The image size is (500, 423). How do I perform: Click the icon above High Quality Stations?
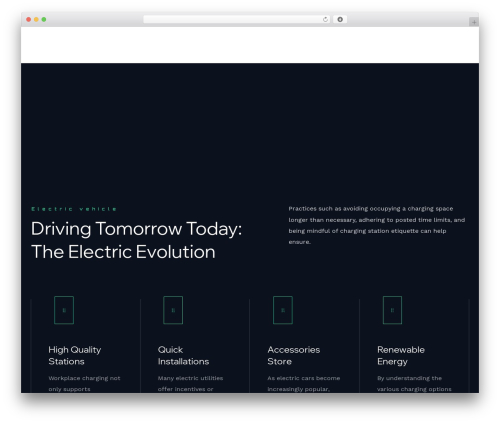pos(64,310)
